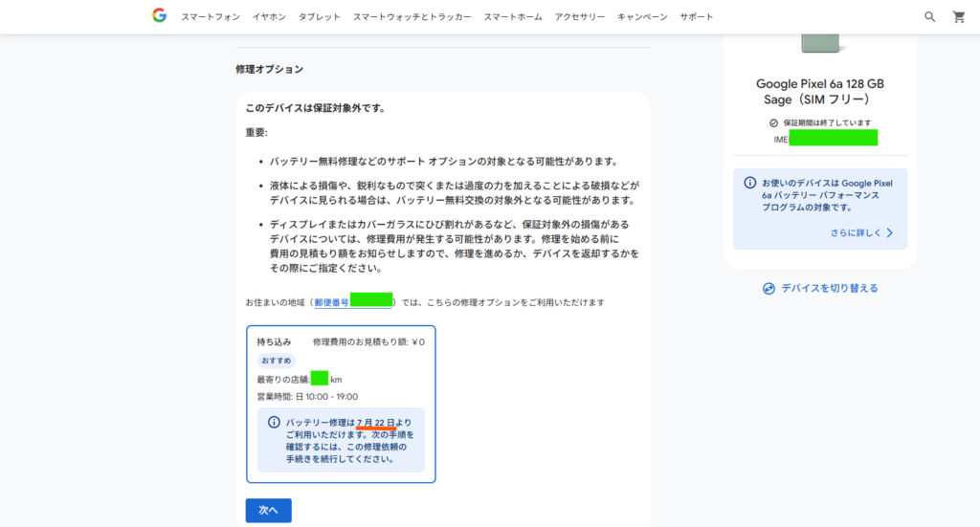980x527 pixels.
Task: Click the warranty-ended checkmark icon
Action: click(x=773, y=123)
